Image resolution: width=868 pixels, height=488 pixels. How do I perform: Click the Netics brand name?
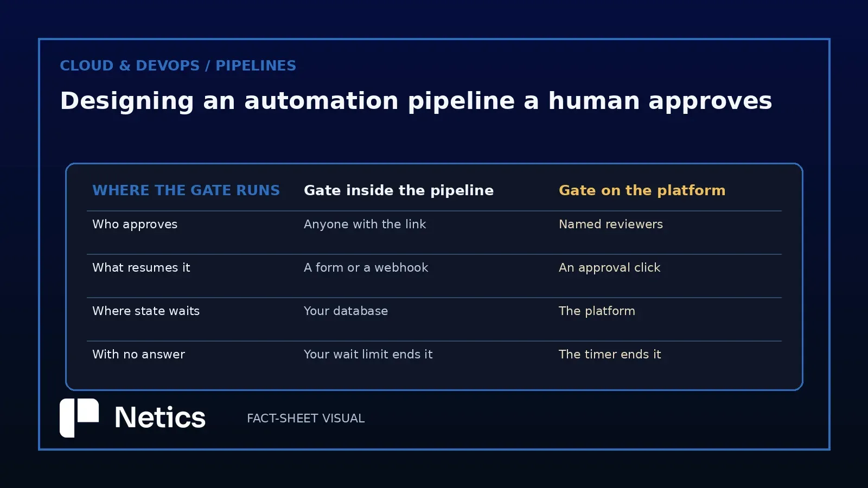160,418
